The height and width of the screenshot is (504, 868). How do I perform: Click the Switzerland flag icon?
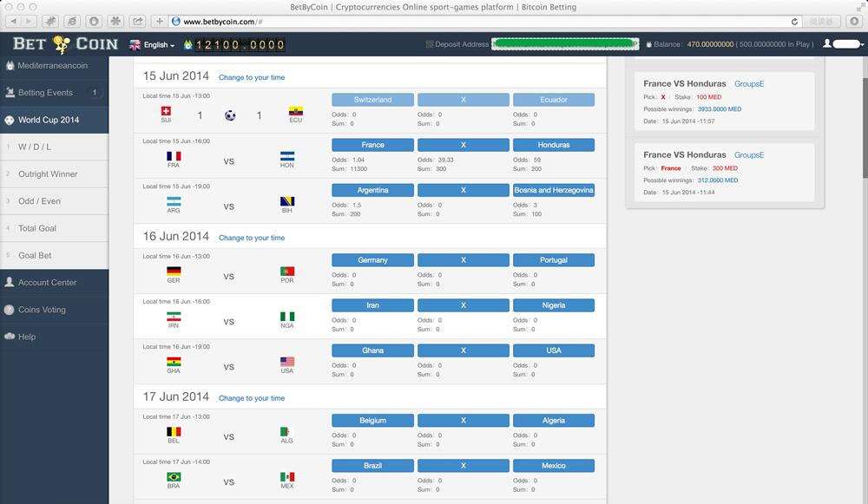coord(166,111)
